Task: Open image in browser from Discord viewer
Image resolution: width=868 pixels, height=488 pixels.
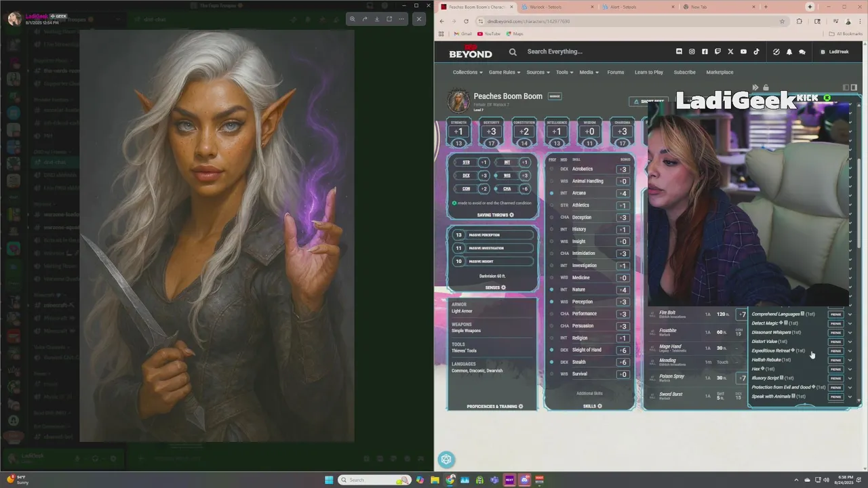Action: 389,19
